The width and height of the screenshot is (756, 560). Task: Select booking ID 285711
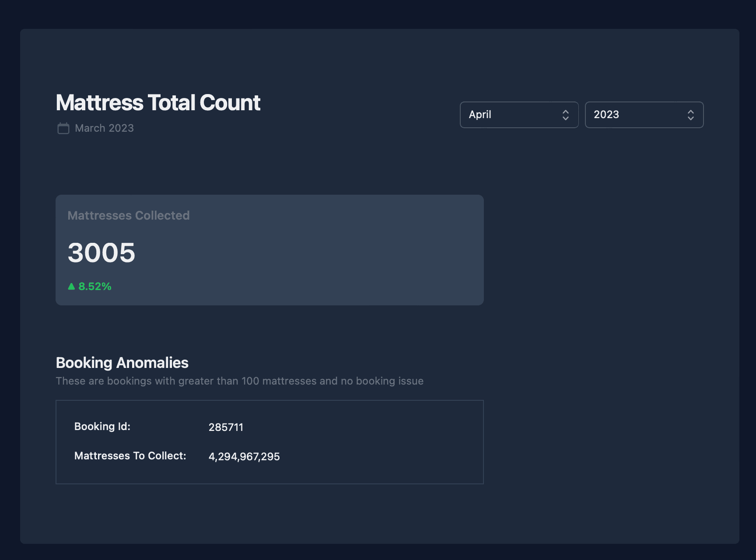coord(226,427)
